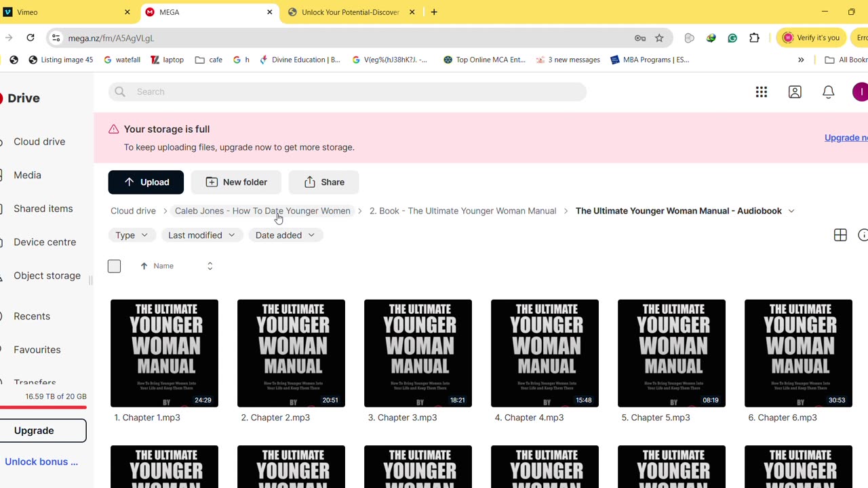This screenshot has width=868, height=488.
Task: Close the Vimeo tab
Action: 127,12
